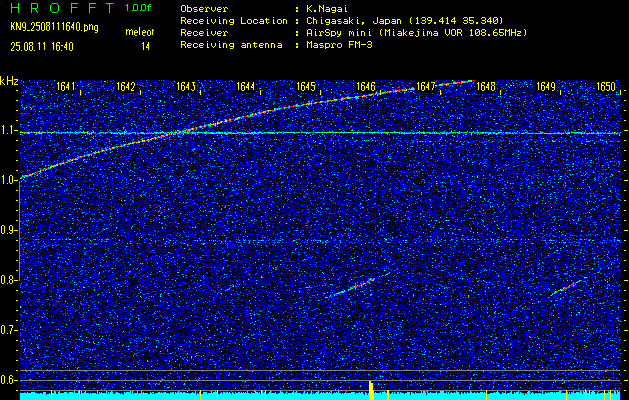Click the observer name K.Nagai

326,9
